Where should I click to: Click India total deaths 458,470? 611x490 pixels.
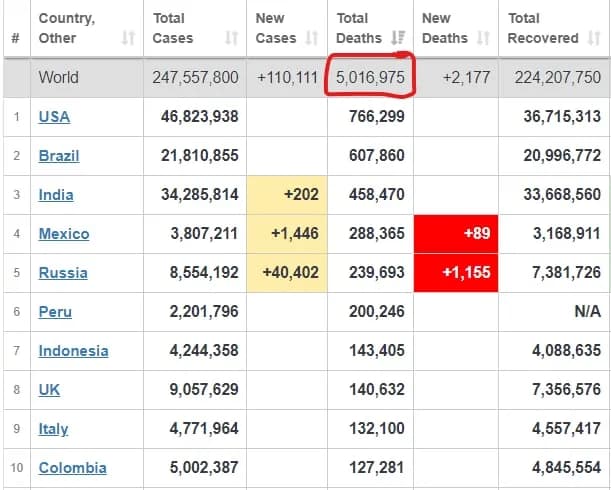click(x=377, y=194)
